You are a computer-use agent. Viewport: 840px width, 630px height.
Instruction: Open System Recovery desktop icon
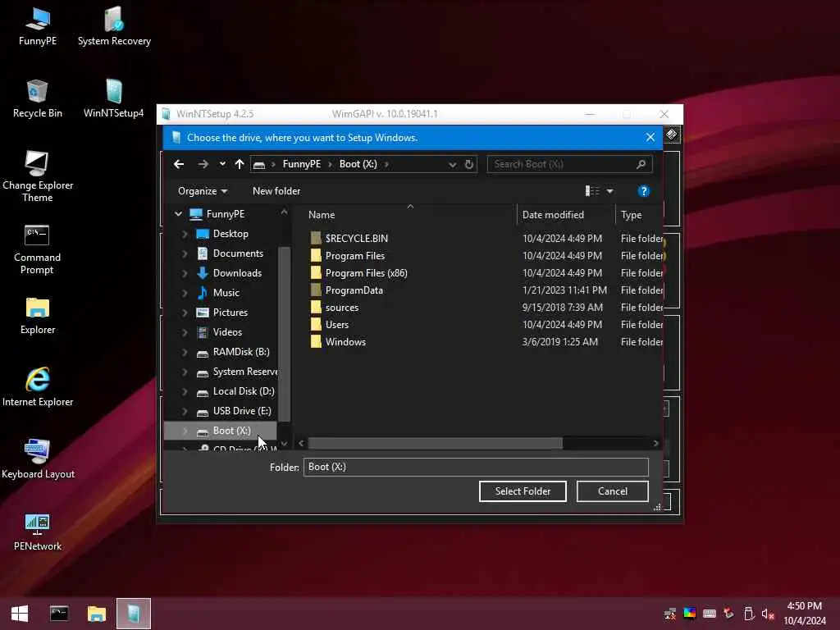click(x=114, y=27)
